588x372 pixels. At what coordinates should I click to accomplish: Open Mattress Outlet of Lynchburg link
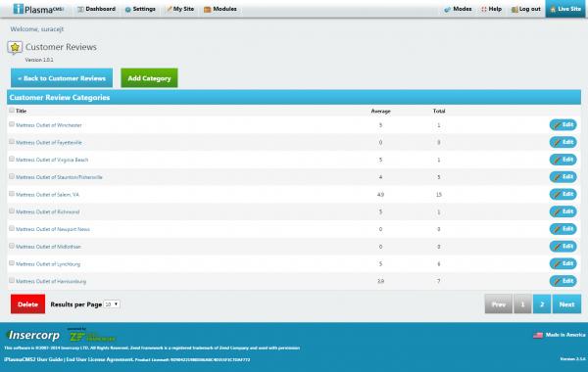(x=48, y=263)
